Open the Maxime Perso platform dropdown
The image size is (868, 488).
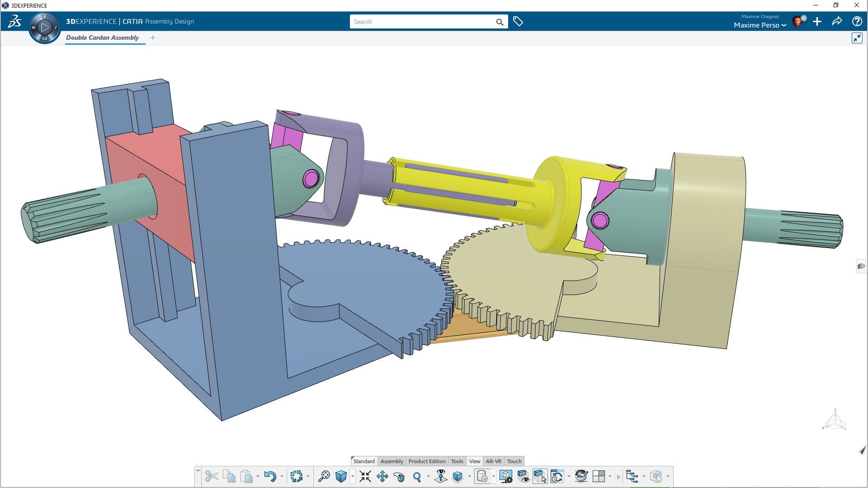click(760, 25)
